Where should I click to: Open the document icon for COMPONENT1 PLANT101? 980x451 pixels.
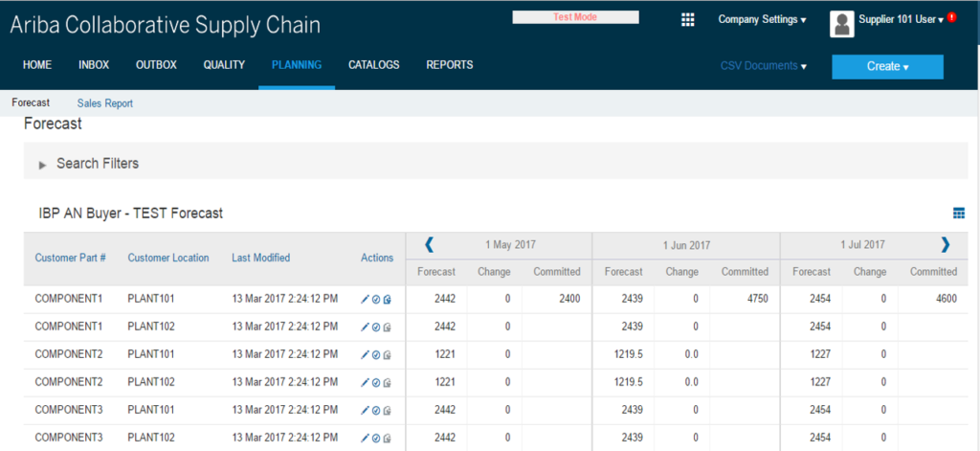click(387, 300)
